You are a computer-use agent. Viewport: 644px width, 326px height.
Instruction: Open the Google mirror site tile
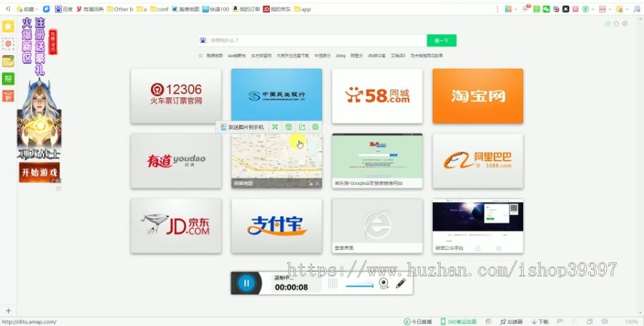(x=377, y=160)
